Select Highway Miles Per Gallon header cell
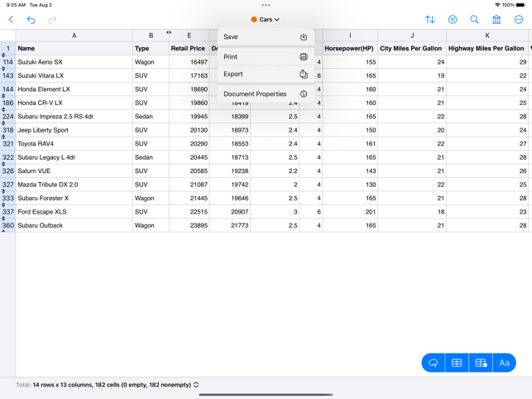 487,49
